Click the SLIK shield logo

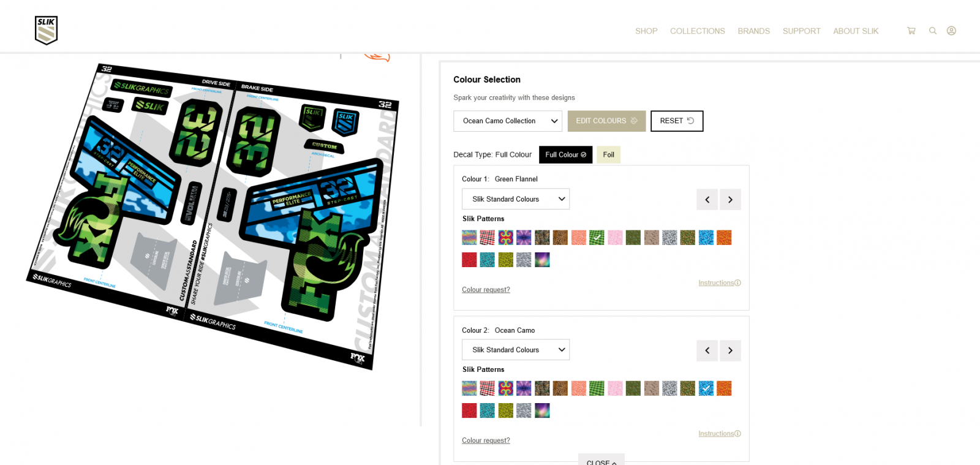point(46,30)
